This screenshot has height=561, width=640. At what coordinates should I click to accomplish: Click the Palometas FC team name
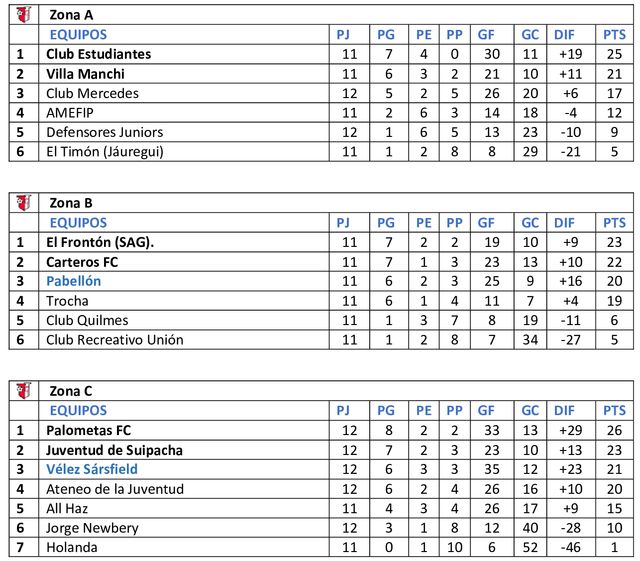pyautogui.click(x=89, y=430)
